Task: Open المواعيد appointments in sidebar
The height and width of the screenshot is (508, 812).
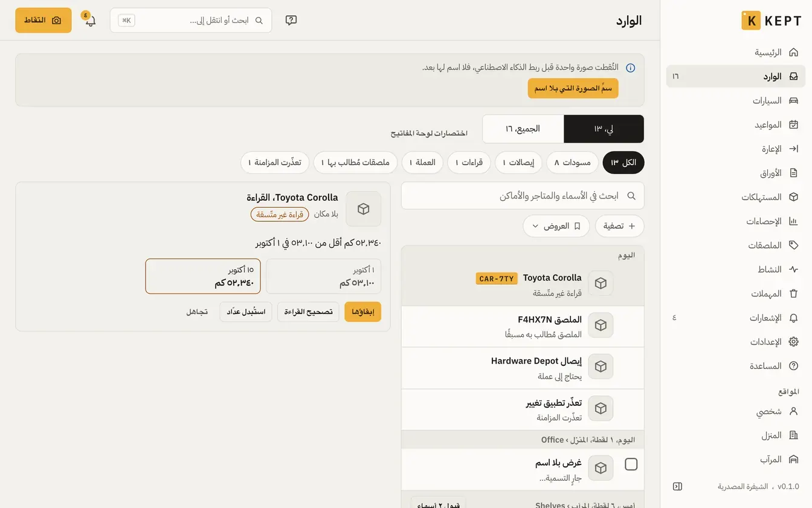Action: [x=735, y=125]
